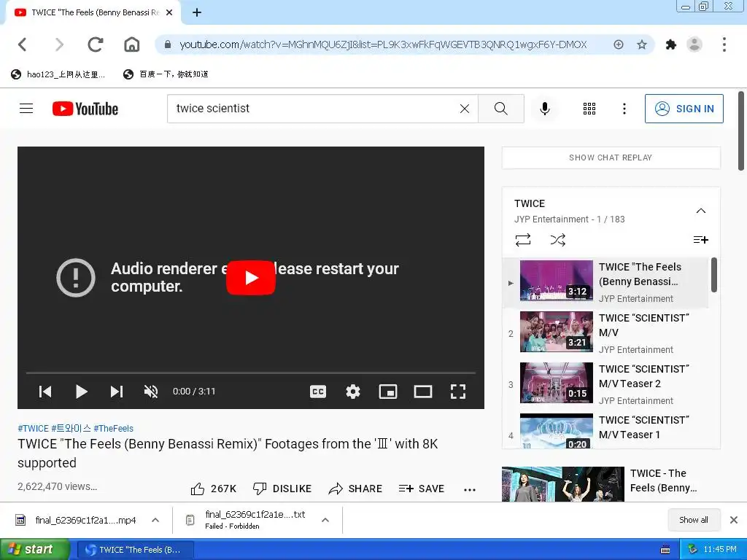
Task: Select "SCIENTIST" M/V Teaser 1 item
Action: (x=606, y=430)
